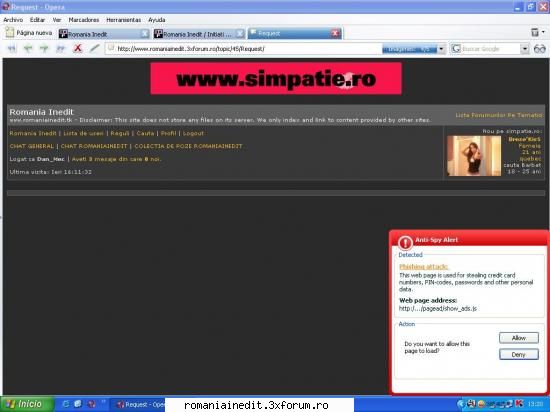Click the Anti-Spy Alert warning icon
Image resolution: width=550 pixels, height=412 pixels.
405,242
